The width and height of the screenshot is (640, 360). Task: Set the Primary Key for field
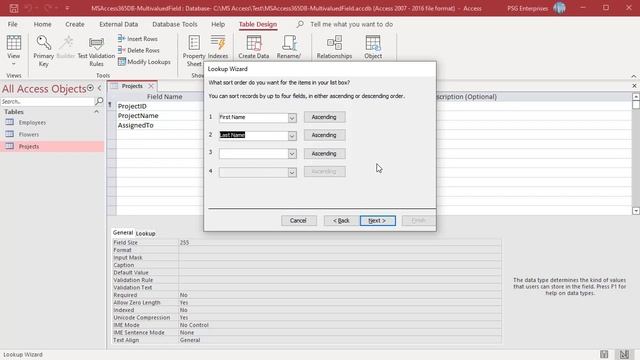pos(43,51)
